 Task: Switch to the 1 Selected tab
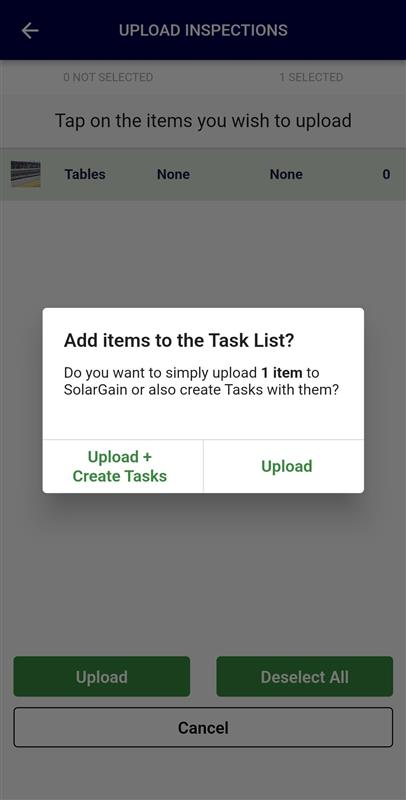coord(311,78)
